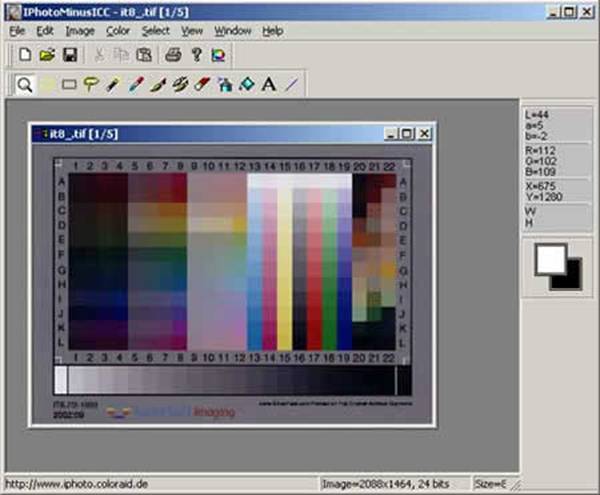The image size is (600, 495).
Task: Select the rectangle selection tool
Action: click(69, 85)
